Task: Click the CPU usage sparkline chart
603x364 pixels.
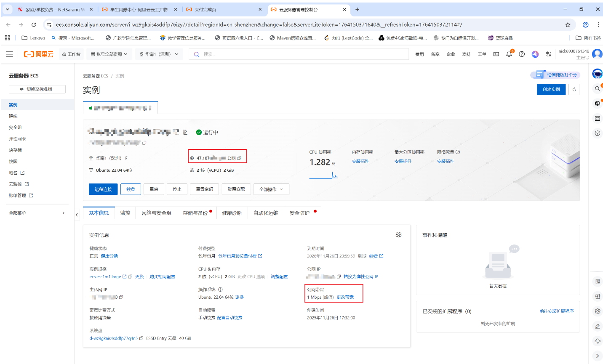Action: pyautogui.click(x=323, y=175)
